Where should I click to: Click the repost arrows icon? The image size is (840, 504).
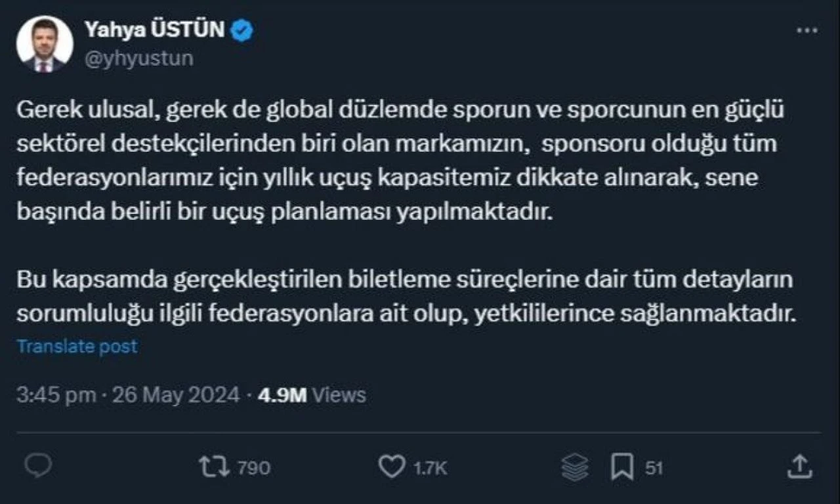point(215,467)
